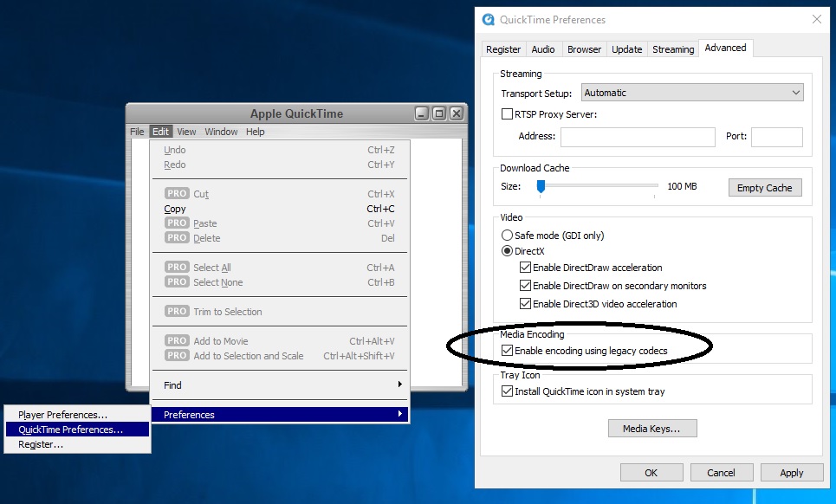
Task: Select the Advanced tab
Action: coord(726,48)
